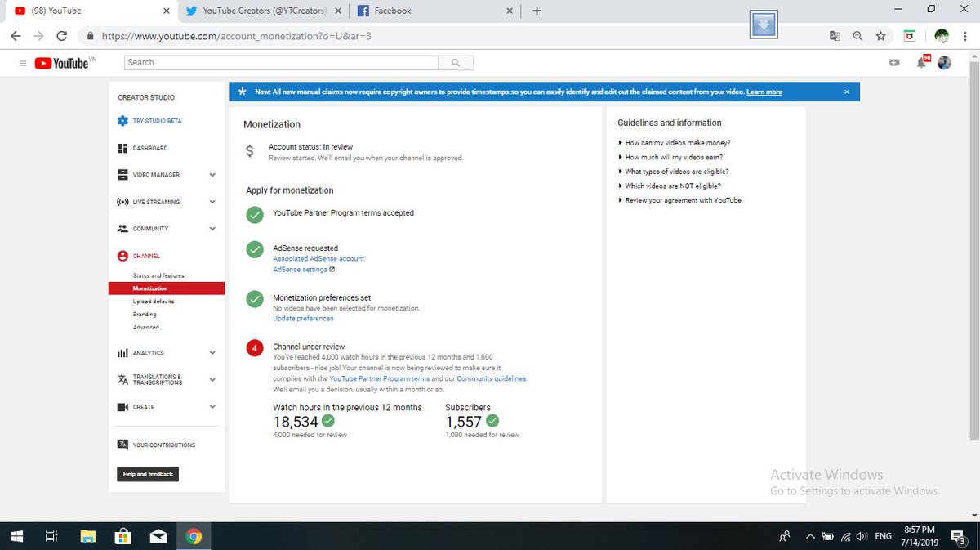Viewport: 980px width, 550px height.
Task: Click the Update preferences link
Action: pyautogui.click(x=303, y=319)
